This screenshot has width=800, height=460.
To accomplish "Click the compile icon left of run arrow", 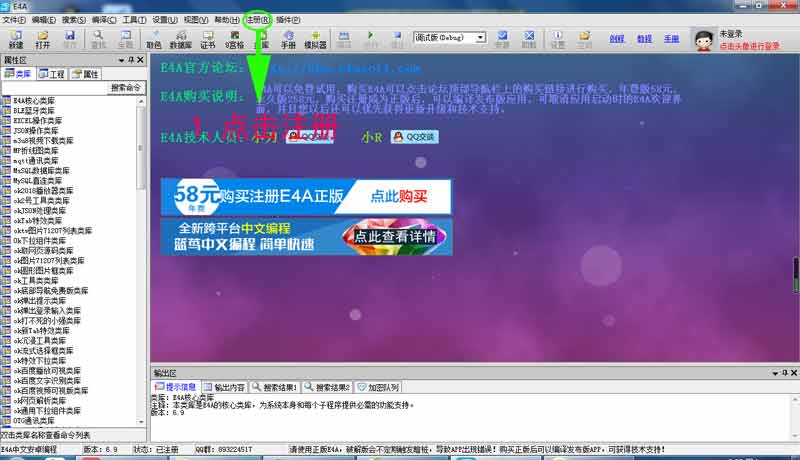I will (344, 39).
